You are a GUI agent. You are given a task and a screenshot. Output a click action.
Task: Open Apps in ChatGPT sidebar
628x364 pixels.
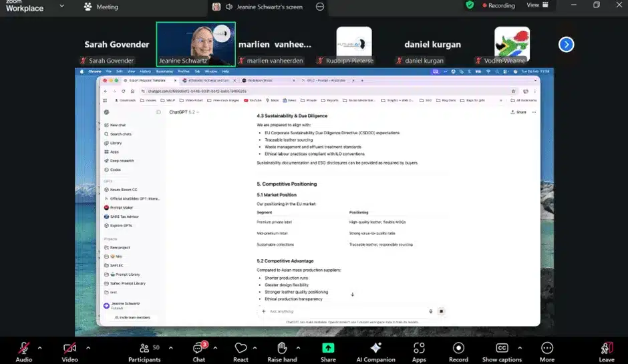[x=112, y=152]
